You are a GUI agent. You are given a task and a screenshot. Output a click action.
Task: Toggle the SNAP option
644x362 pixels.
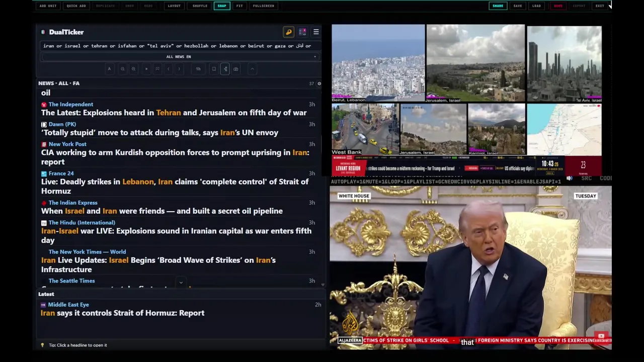(x=222, y=6)
